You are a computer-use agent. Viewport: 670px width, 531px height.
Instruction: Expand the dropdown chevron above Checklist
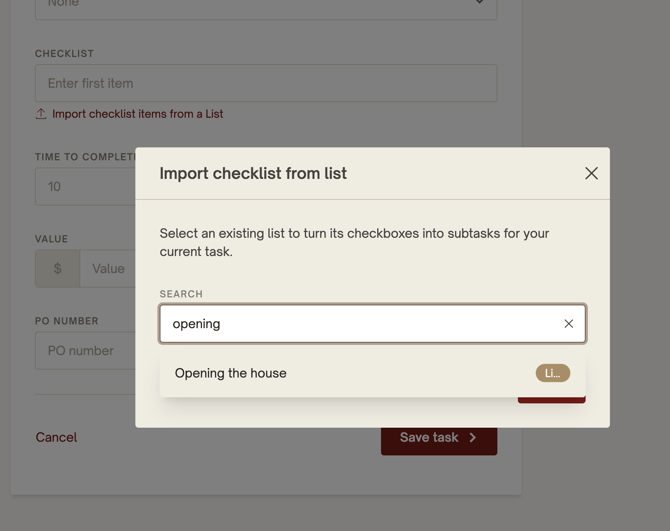coord(479,3)
